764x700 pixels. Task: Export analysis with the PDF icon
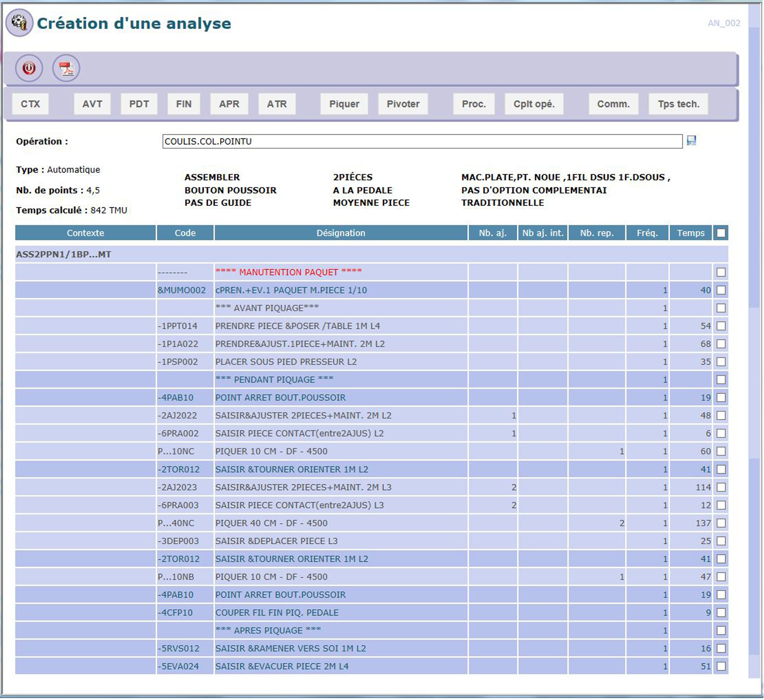66,68
